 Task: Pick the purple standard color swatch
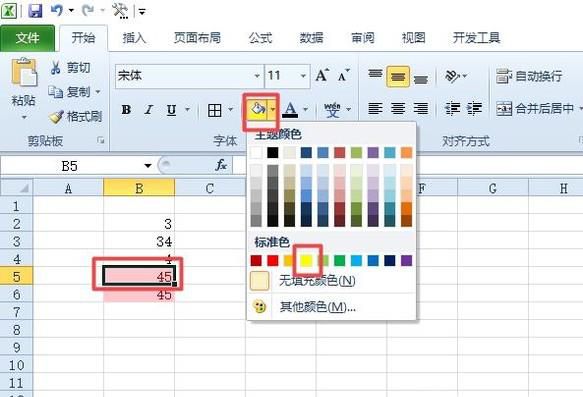point(407,261)
